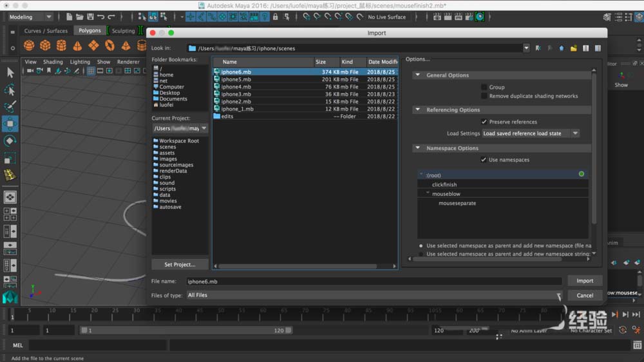This screenshot has width=644, height=362.
Task: Select the Rotate tool in the toolbox
Action: click(x=10, y=140)
